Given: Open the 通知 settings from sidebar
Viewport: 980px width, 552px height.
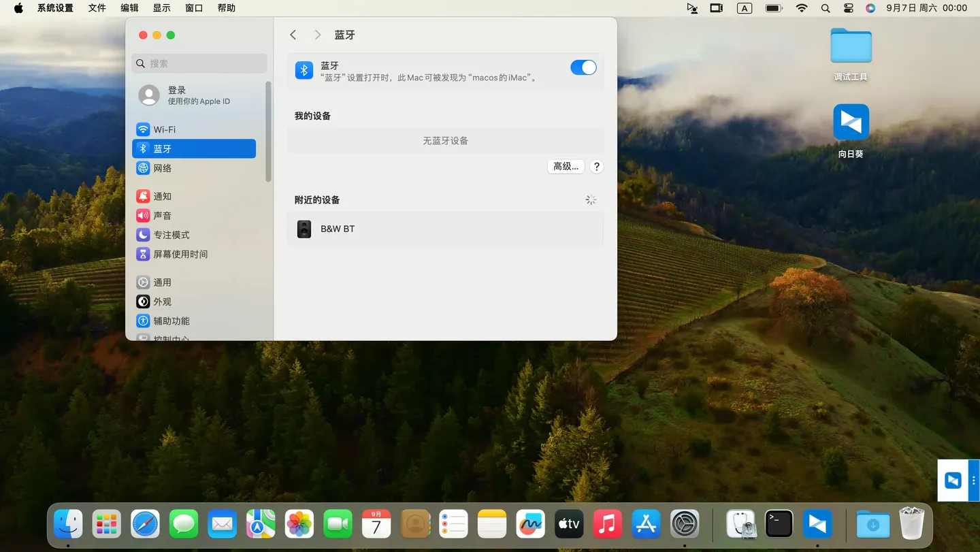Looking at the screenshot, I should pyautogui.click(x=164, y=196).
